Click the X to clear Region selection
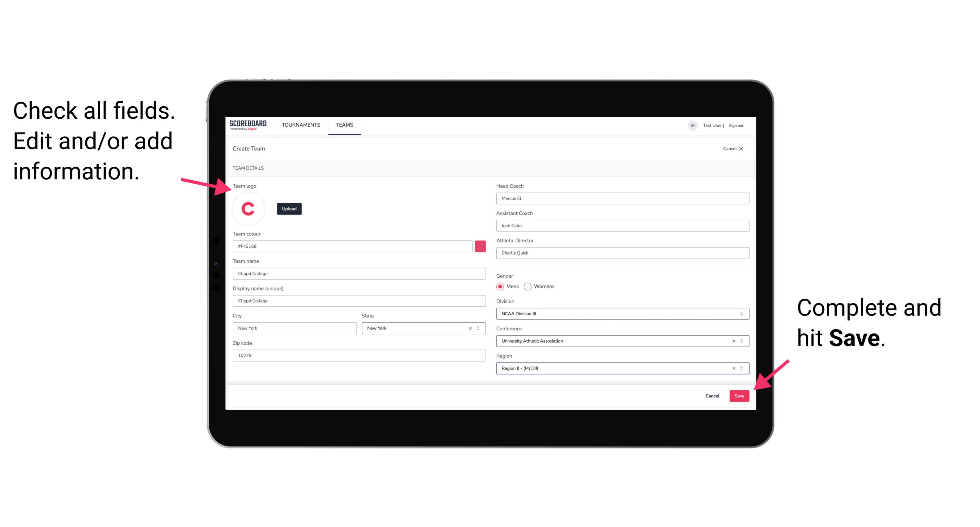Viewport: 980px width, 527px height. [x=732, y=368]
